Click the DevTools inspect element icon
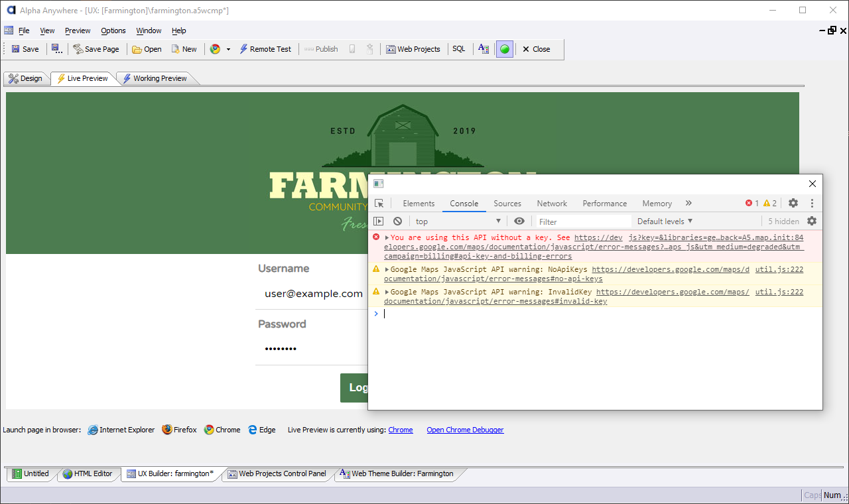849x504 pixels. pos(379,204)
